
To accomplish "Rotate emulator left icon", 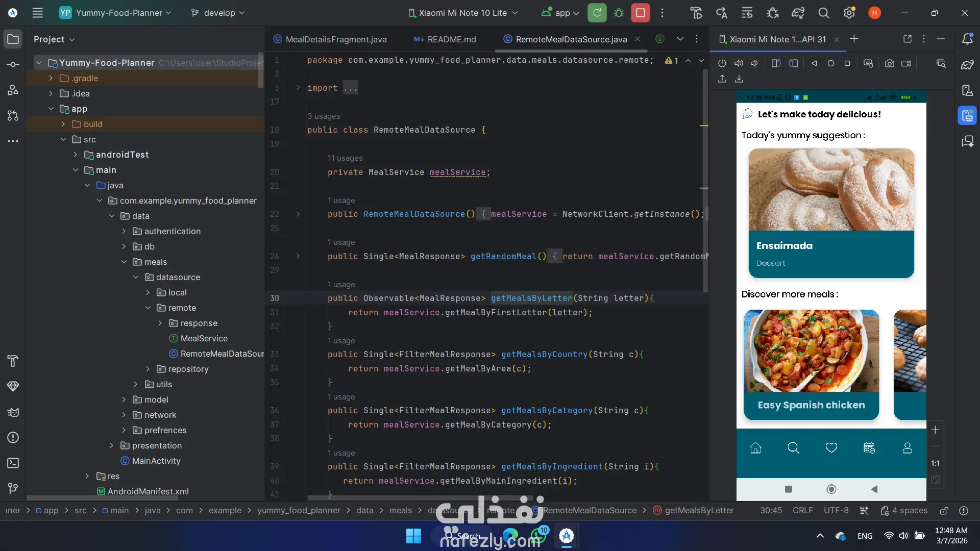I will [776, 63].
